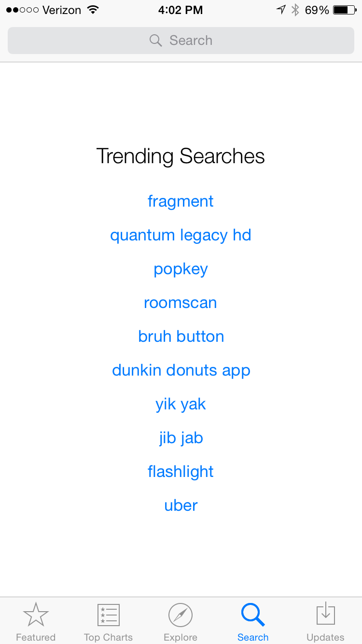Tap the magnifying glass in search bar
Image resolution: width=362 pixels, height=644 pixels.
click(155, 41)
